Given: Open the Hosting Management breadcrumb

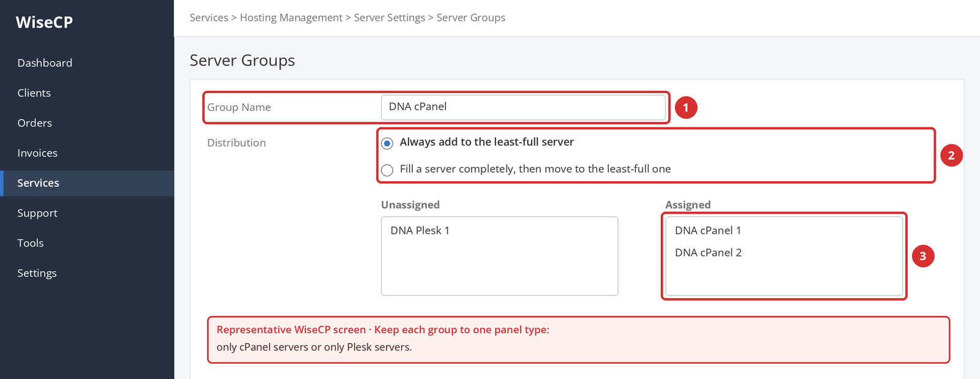Looking at the screenshot, I should click(x=291, y=18).
